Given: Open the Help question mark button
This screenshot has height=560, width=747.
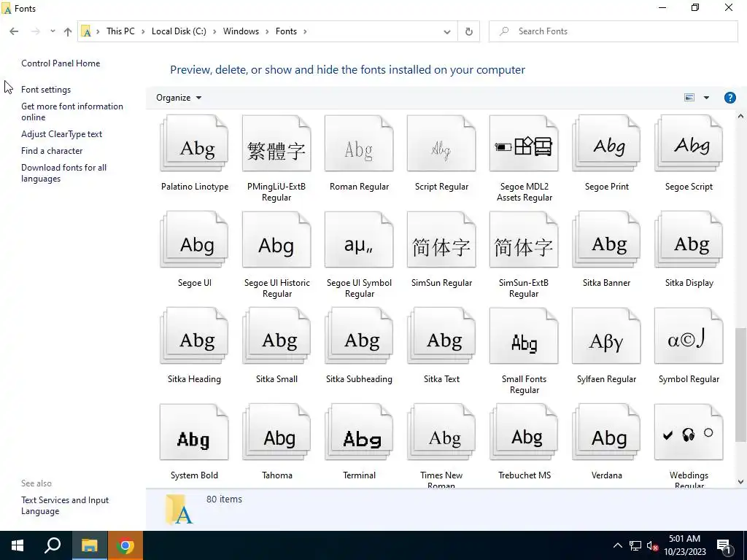Looking at the screenshot, I should pyautogui.click(x=729, y=98).
